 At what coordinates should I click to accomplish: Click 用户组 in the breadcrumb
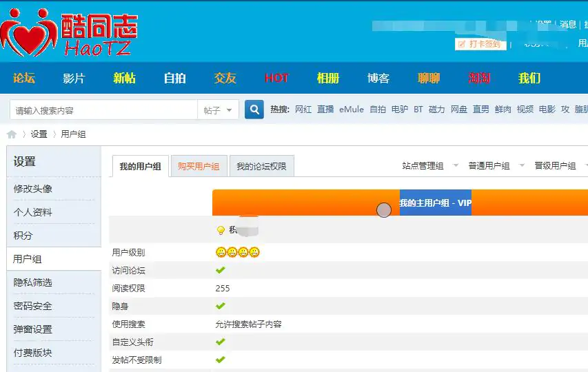pos(73,134)
